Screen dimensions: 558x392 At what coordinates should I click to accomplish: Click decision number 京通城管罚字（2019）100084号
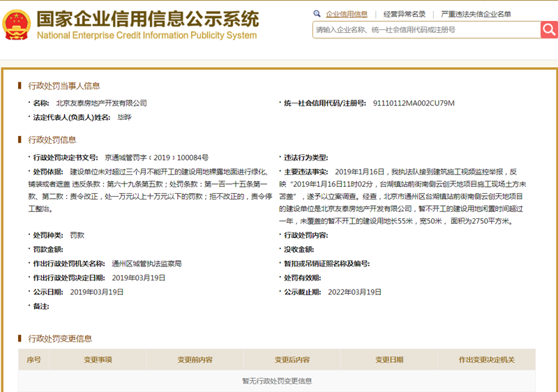[157, 158]
